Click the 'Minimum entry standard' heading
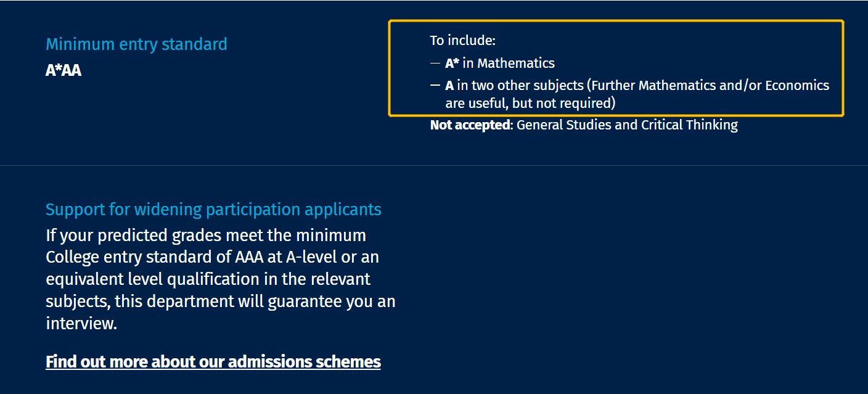The width and height of the screenshot is (868, 394). tap(136, 44)
